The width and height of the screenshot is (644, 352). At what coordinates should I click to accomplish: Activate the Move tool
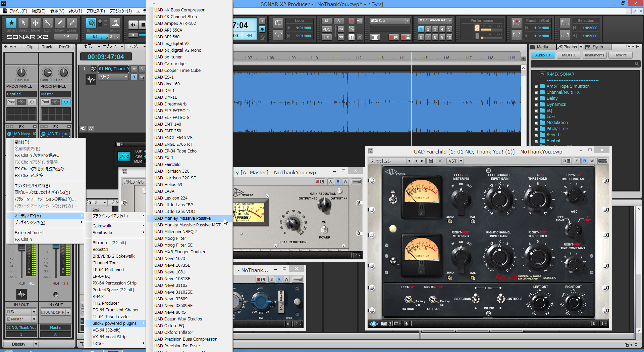(35, 23)
